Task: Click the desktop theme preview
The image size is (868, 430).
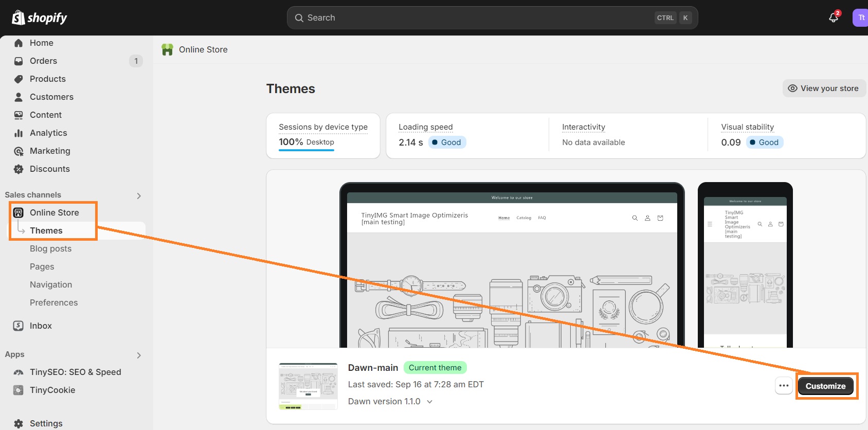Action: pos(512,265)
